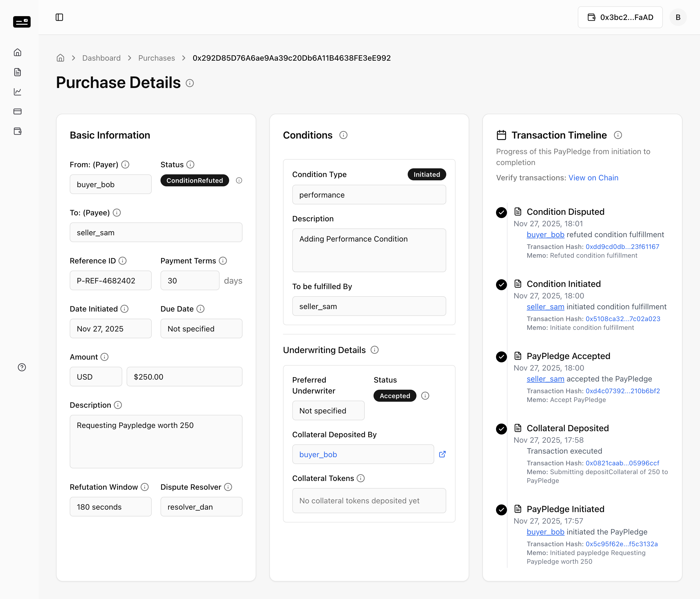Click seller_sam link in PayPledge Accepted entry
Screen dimensions: 700x599
545,379
